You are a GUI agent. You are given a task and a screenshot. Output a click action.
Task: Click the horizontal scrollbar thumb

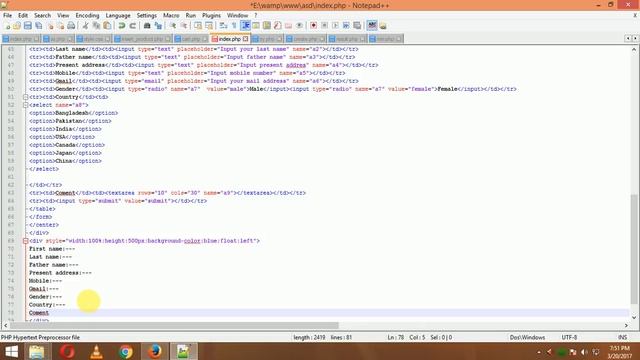pos(174,325)
